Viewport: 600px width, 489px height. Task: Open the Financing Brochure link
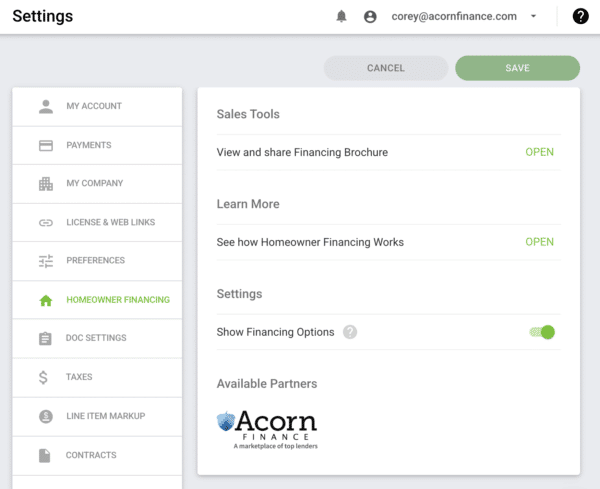point(539,152)
